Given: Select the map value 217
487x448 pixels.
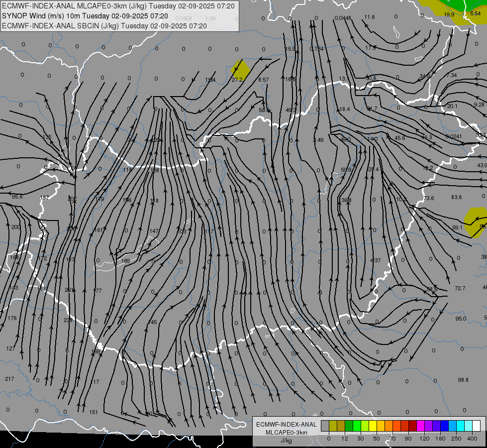Looking at the screenshot, I should click(9, 379).
